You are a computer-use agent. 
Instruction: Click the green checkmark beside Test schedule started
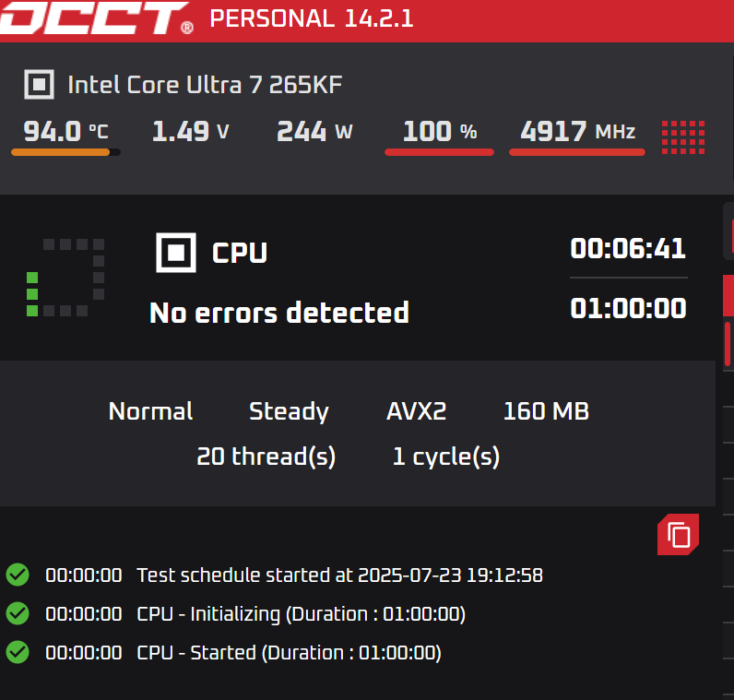(18, 575)
